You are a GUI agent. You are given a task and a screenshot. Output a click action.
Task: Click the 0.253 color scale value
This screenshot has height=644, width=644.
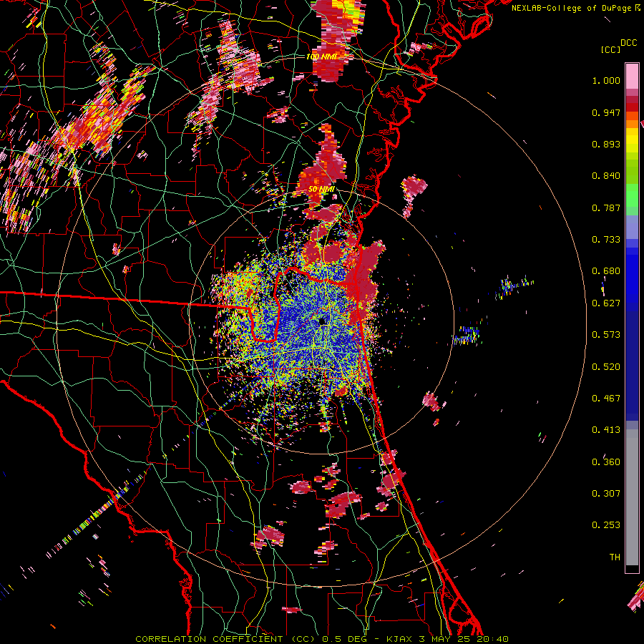click(x=606, y=525)
